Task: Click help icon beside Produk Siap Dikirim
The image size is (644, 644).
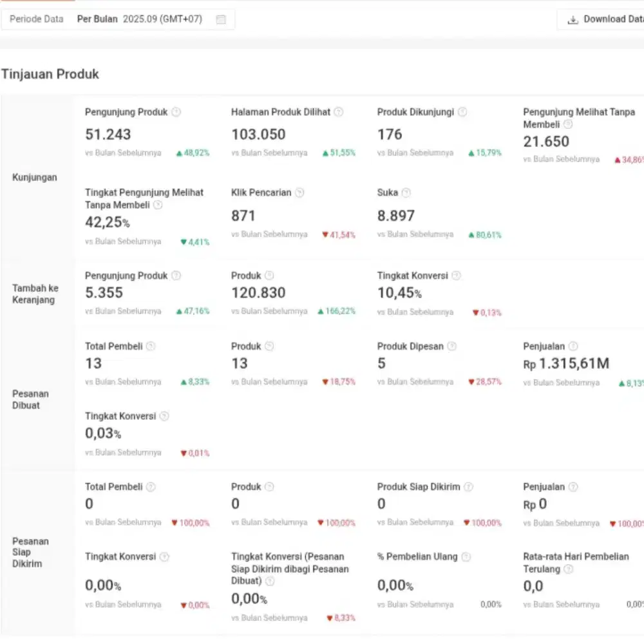Action: (x=469, y=488)
